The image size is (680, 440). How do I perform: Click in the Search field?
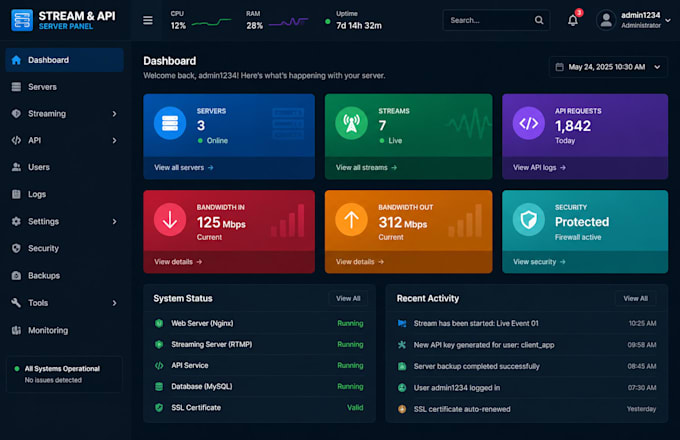[x=496, y=20]
